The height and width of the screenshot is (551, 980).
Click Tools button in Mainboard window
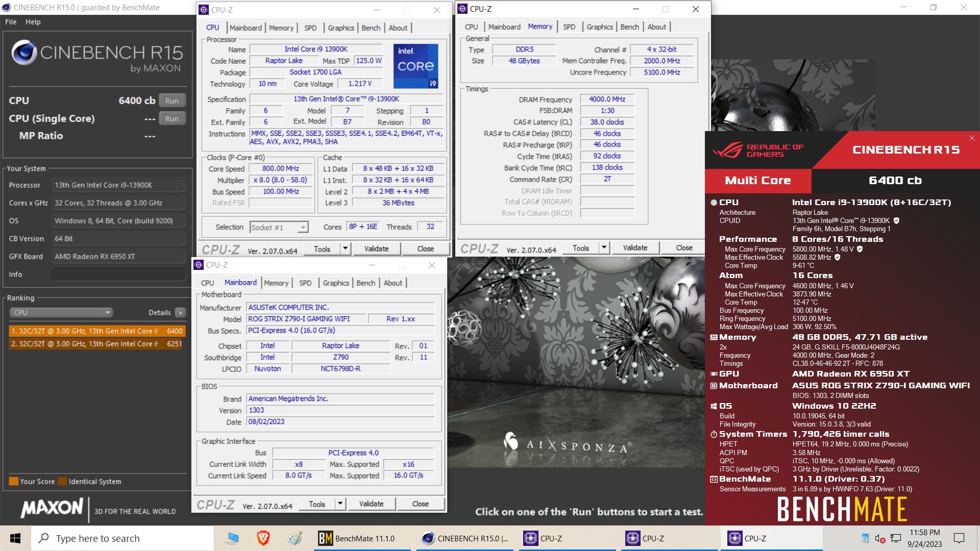[x=317, y=504]
